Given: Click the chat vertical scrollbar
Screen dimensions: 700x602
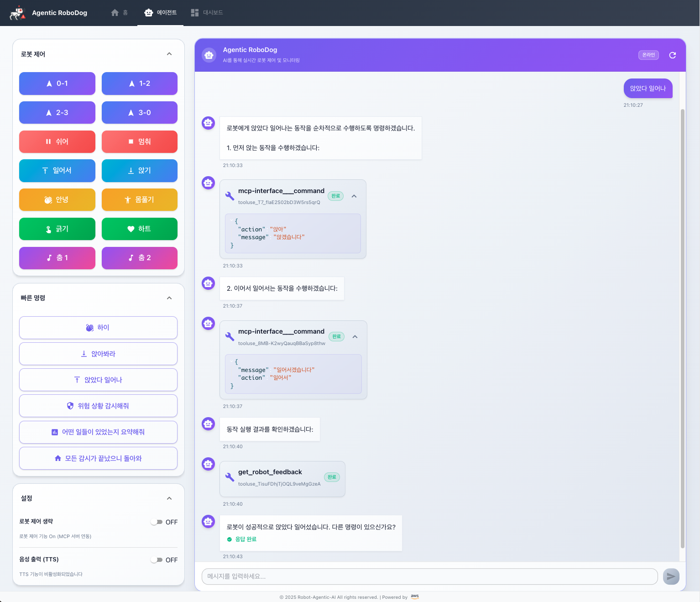Looking at the screenshot, I should click(x=683, y=329).
